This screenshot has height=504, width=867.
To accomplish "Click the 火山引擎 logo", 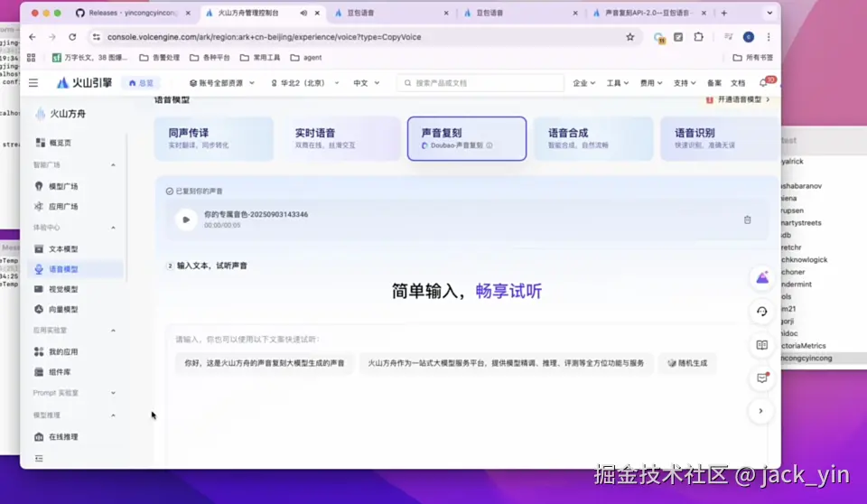I will [x=85, y=83].
